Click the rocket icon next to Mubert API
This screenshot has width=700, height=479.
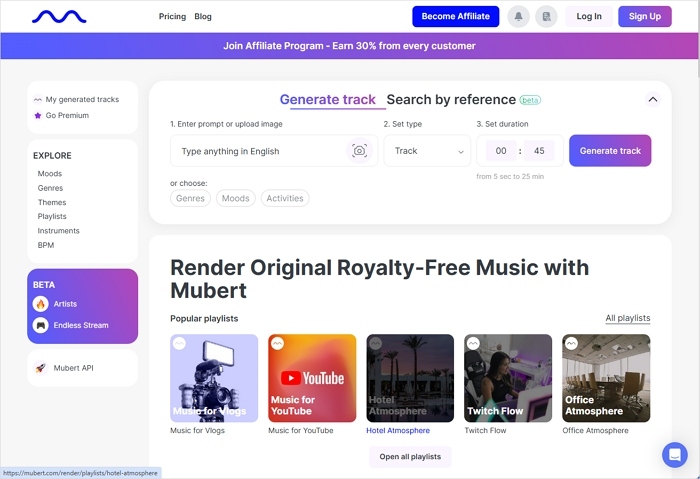click(x=41, y=368)
